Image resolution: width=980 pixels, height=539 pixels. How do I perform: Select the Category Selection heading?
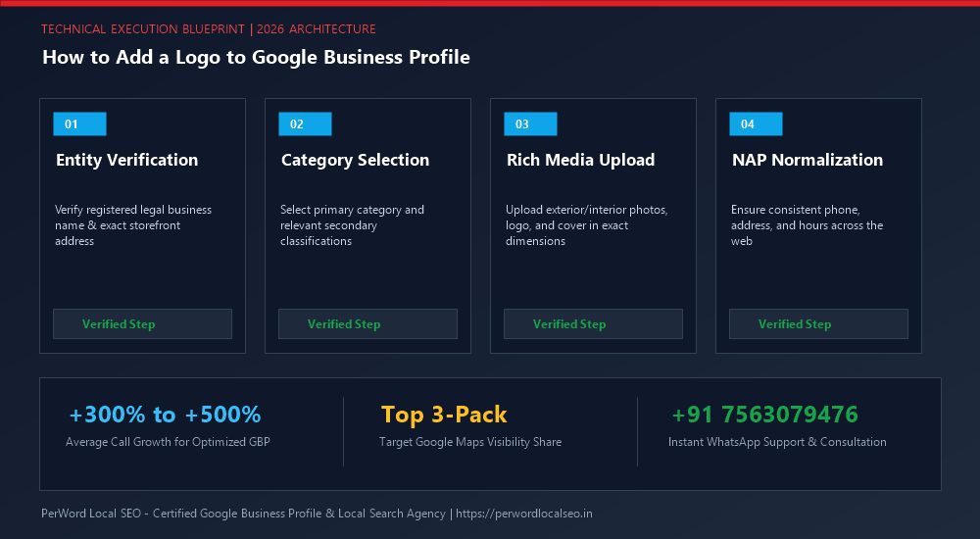pyautogui.click(x=355, y=160)
